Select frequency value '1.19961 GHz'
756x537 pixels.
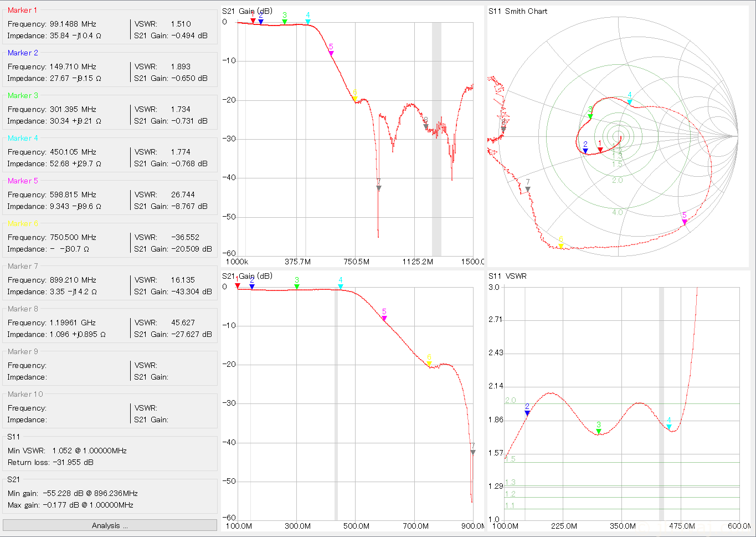click(73, 323)
